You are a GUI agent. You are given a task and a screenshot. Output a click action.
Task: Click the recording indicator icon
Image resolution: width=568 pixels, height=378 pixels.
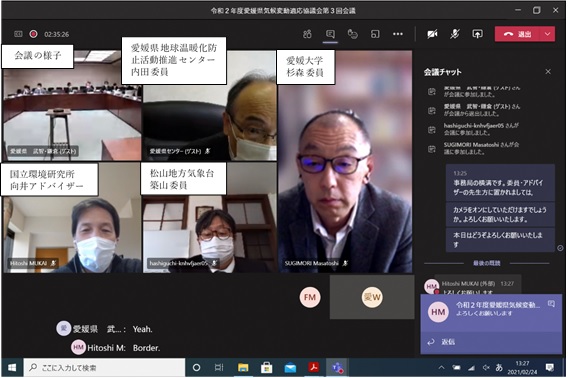(x=33, y=34)
